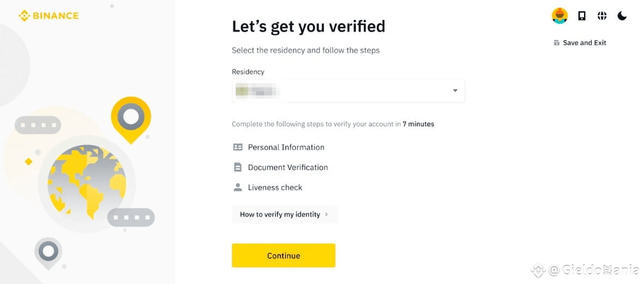Click the save icon beside Save and Exit
Viewport: 644px width, 284px height.
pos(556,43)
